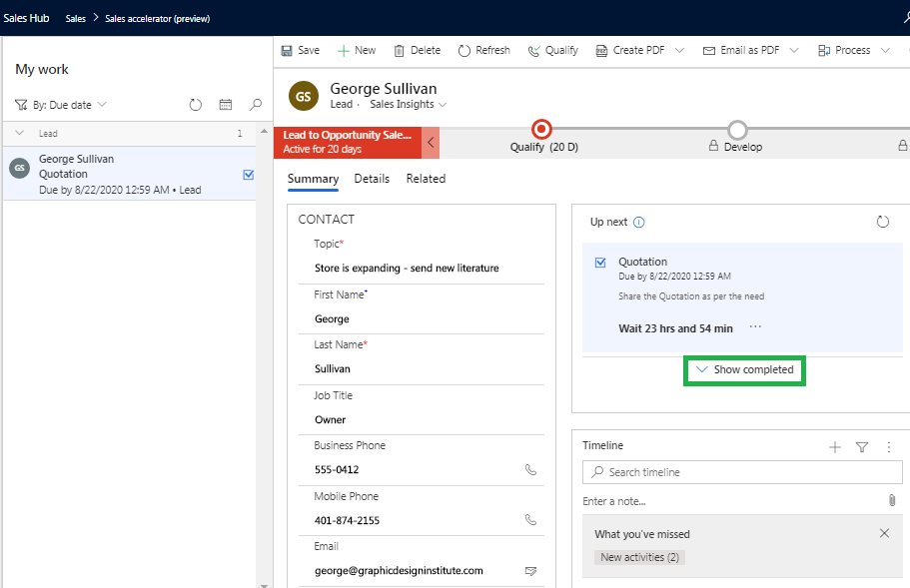Search the My work list
The width and height of the screenshot is (910, 588).
click(x=256, y=105)
